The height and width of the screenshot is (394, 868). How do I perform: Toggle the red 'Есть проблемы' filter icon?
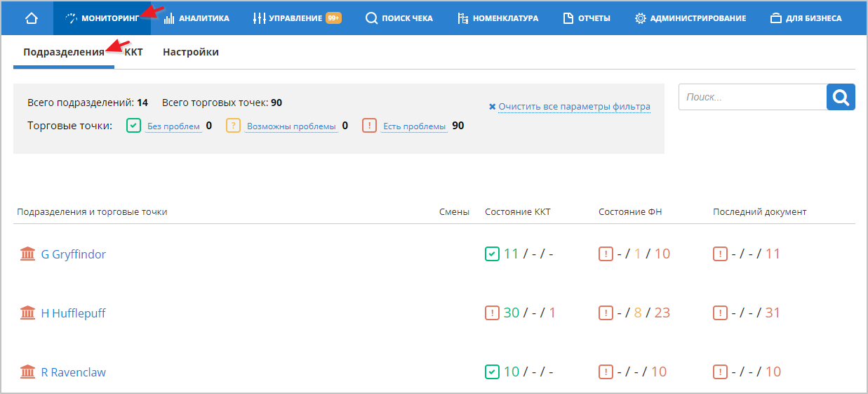click(369, 126)
